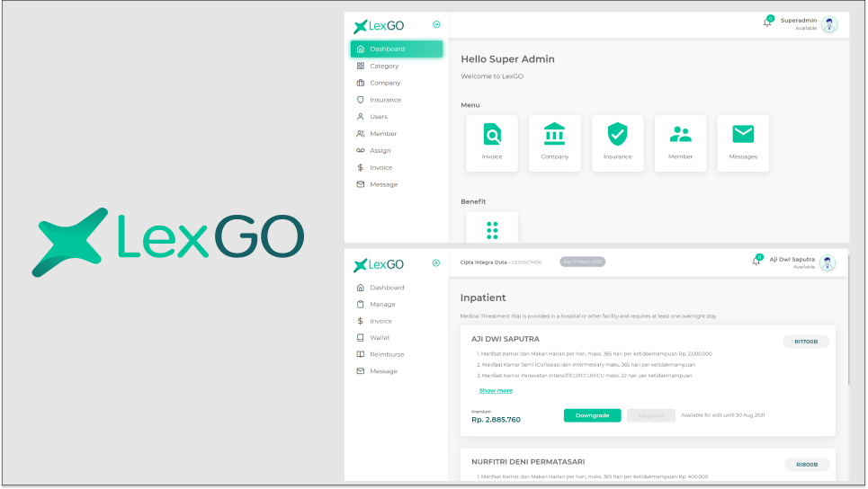
Task: Open notifications bell beside Superadmin
Action: (767, 22)
